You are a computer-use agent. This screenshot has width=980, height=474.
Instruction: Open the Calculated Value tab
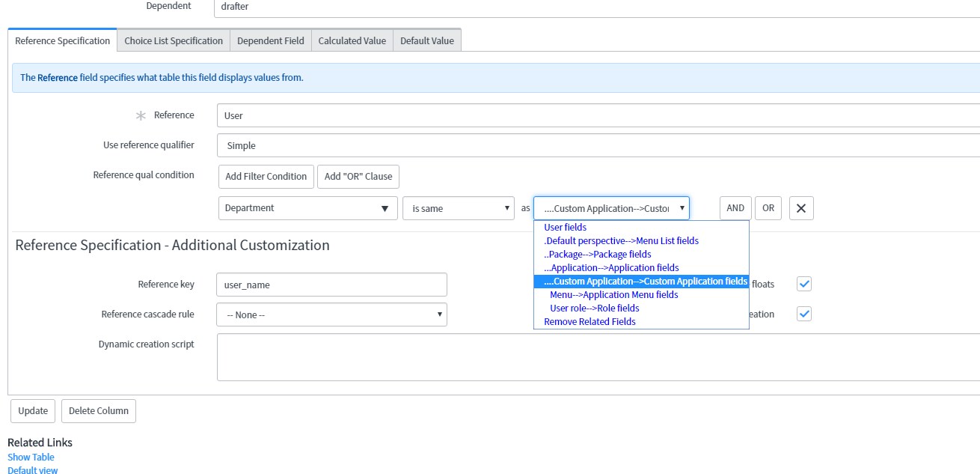[352, 40]
